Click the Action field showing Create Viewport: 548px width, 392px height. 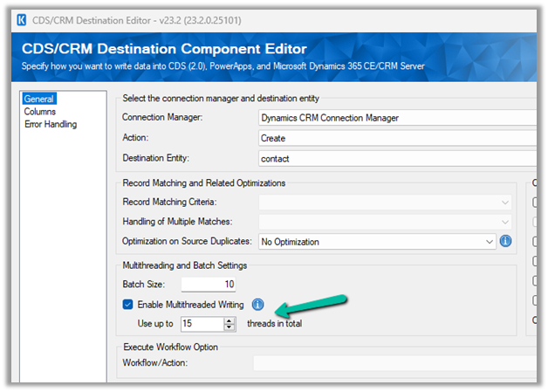point(396,138)
